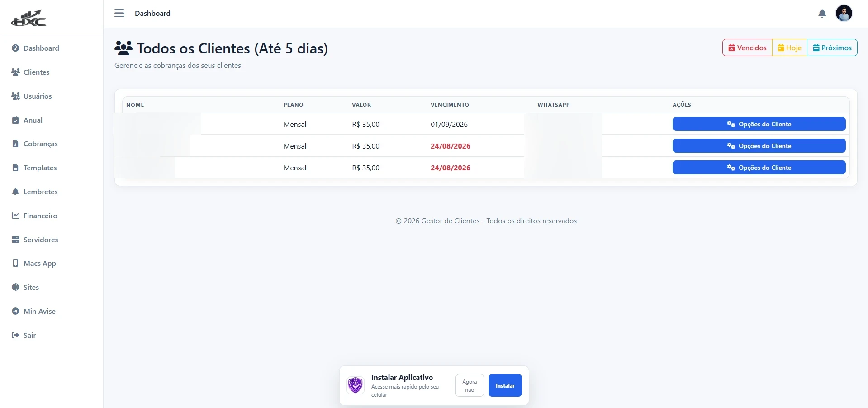868x408 pixels.
Task: Click the Cobranças invoice icon in the sidebar
Action: 15,144
